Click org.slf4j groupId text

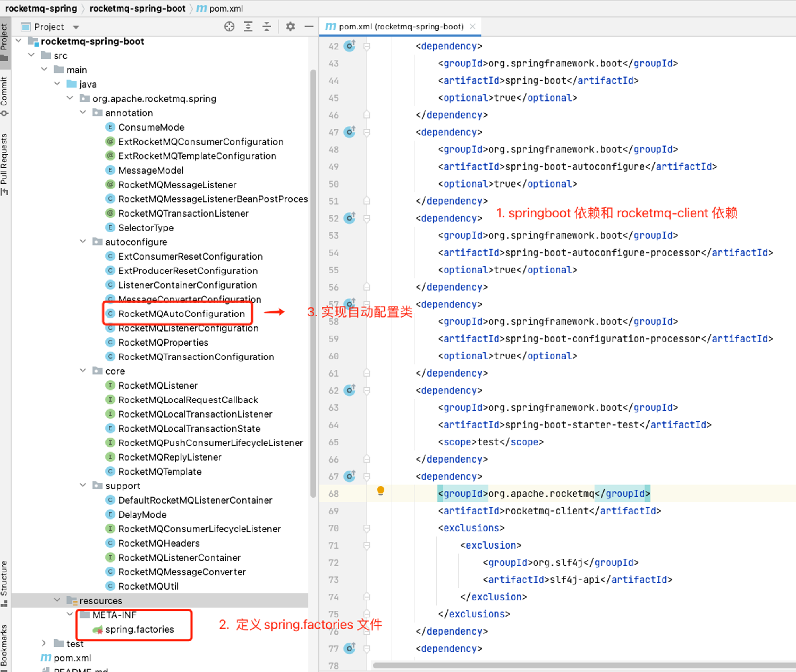tap(558, 563)
